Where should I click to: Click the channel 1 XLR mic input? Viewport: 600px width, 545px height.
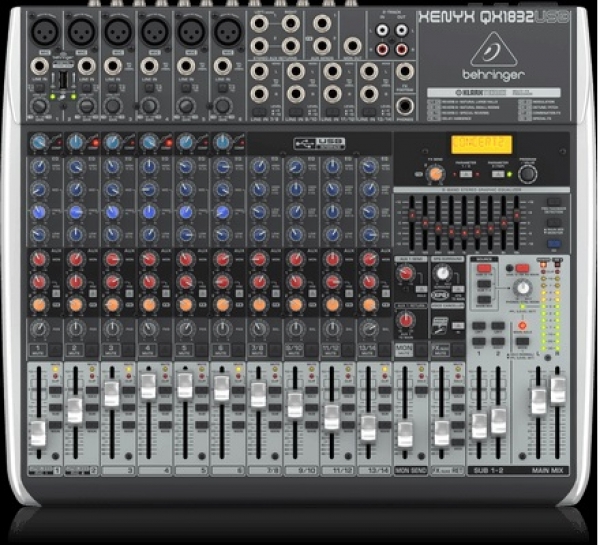[45, 32]
